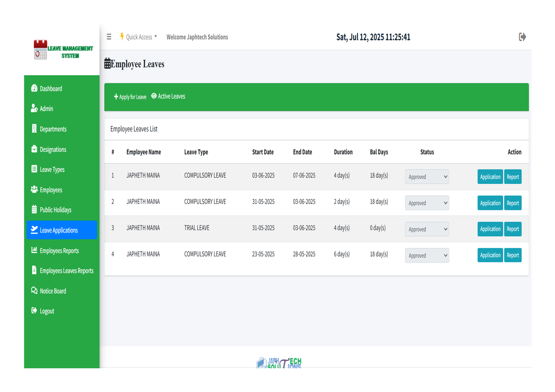Click the Leave Management System logo
The height and width of the screenshot is (392, 555).
point(63,50)
